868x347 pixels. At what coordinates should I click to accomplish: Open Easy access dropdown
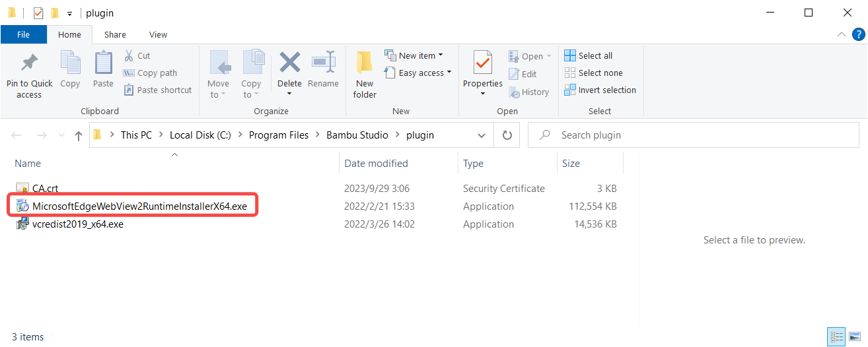[x=417, y=73]
